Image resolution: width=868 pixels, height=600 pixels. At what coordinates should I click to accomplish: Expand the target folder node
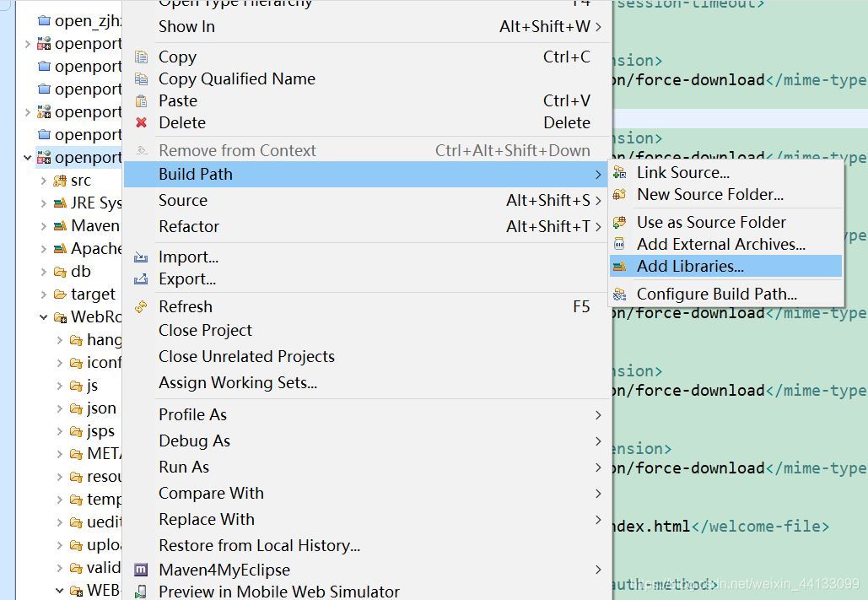coord(43,295)
